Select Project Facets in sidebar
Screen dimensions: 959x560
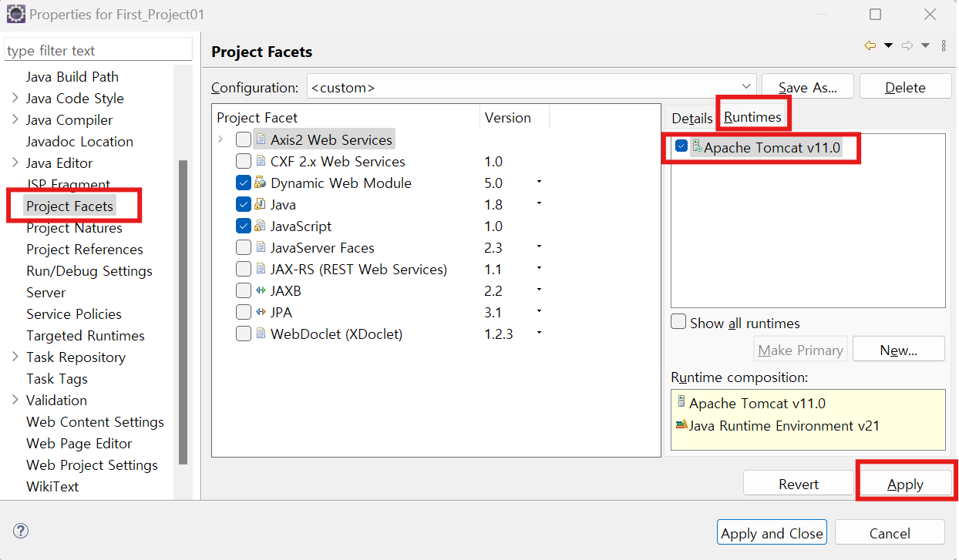click(69, 206)
